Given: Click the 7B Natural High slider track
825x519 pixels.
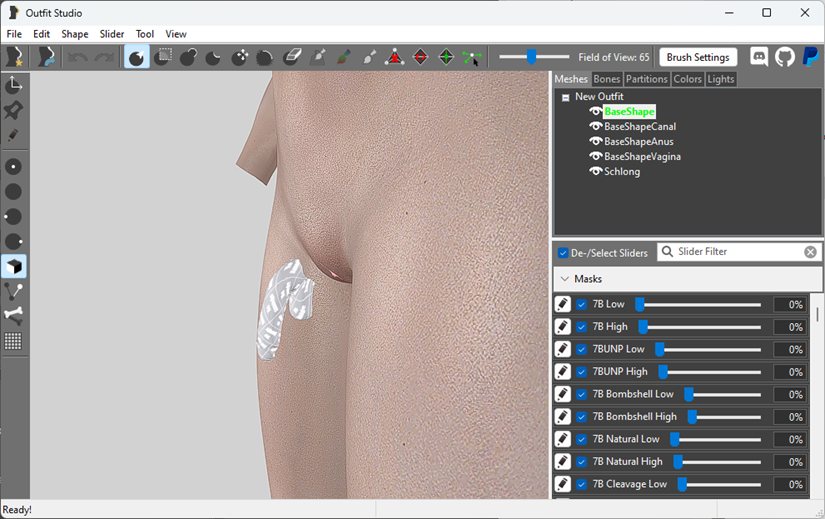Looking at the screenshot, I should [717, 462].
